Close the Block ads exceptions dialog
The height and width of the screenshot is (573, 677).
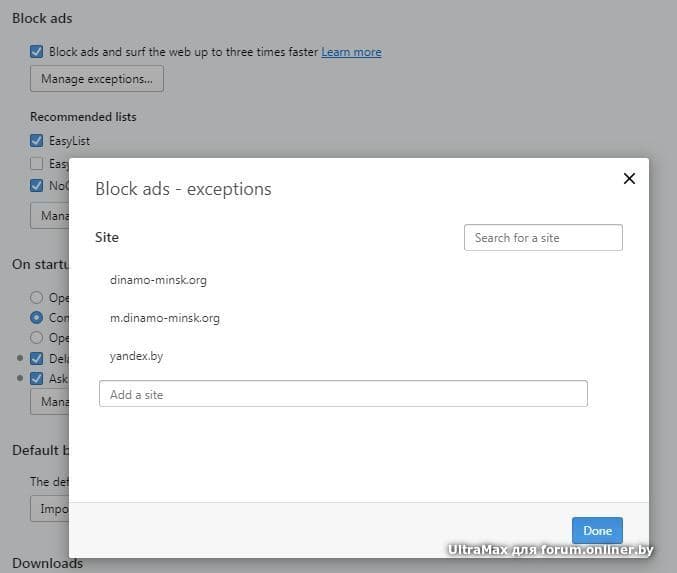629,179
